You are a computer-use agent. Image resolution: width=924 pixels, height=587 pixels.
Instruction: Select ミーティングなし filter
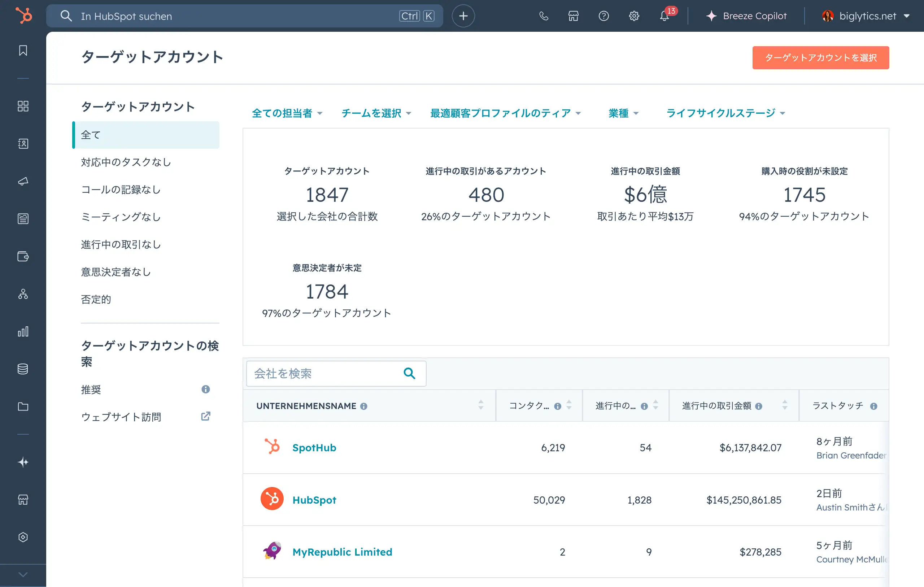(121, 217)
